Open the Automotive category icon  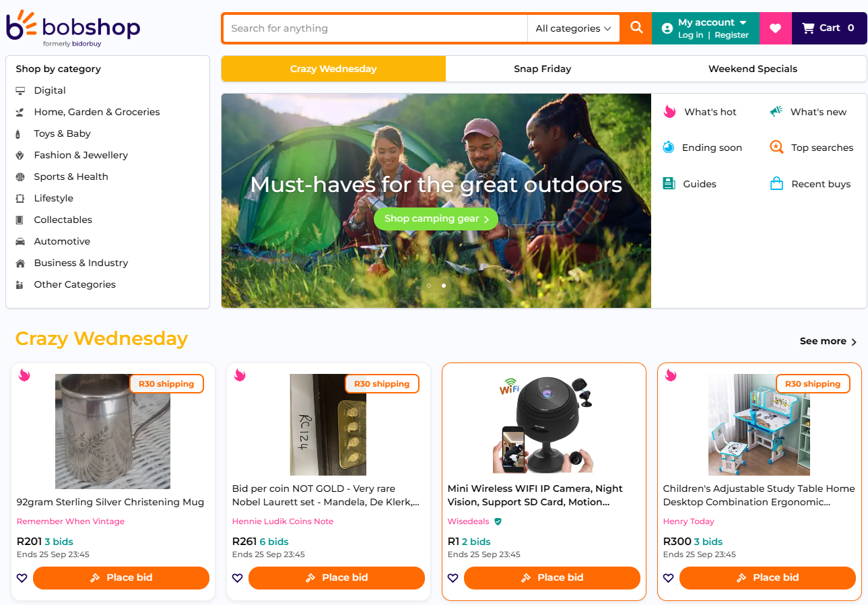pyautogui.click(x=21, y=241)
